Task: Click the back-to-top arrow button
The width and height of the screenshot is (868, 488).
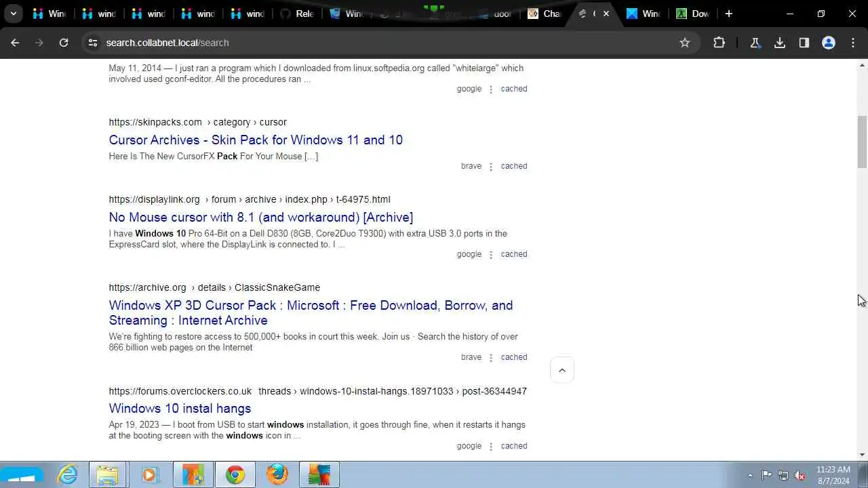Action: pyautogui.click(x=562, y=370)
